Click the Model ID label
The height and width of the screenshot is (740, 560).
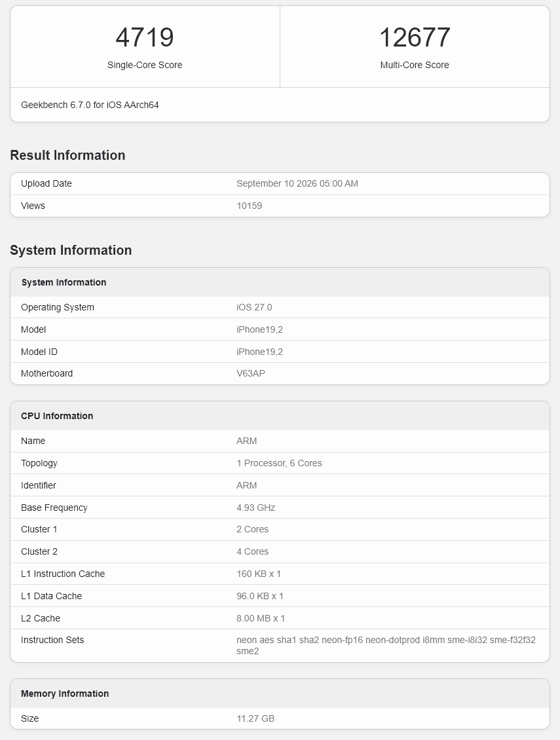39,352
